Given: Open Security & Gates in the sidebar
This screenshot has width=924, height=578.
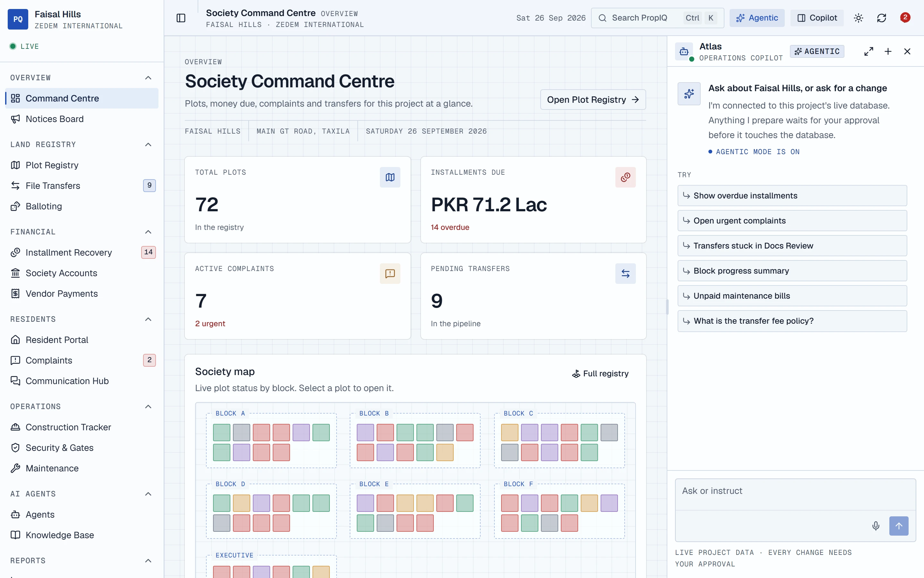Looking at the screenshot, I should tap(82, 448).
